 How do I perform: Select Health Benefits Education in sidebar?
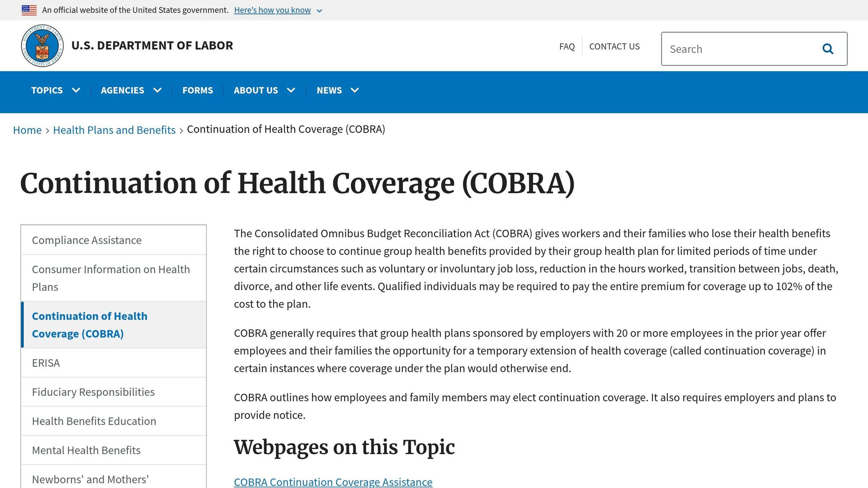pyautogui.click(x=114, y=421)
